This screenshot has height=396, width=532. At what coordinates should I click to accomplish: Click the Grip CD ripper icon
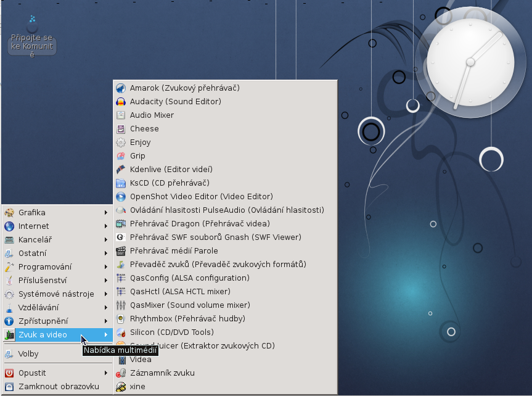pos(121,156)
